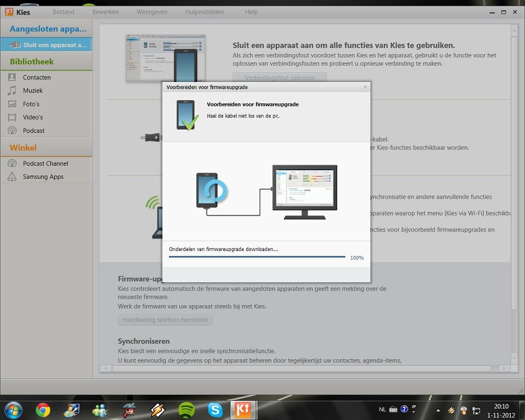Show hidden system tray icons
Viewport: 525px width, 420px height.
438,410
